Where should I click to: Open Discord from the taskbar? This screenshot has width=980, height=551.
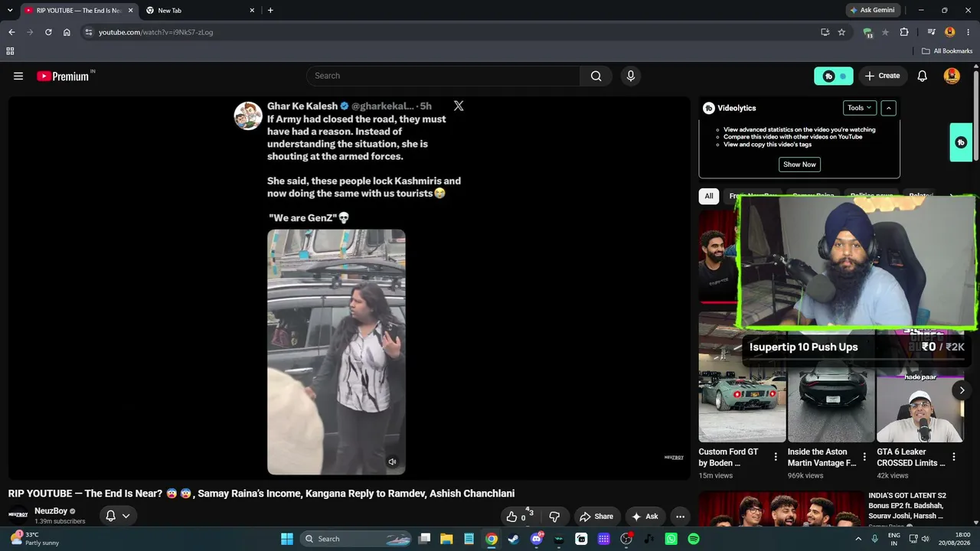pos(537,539)
